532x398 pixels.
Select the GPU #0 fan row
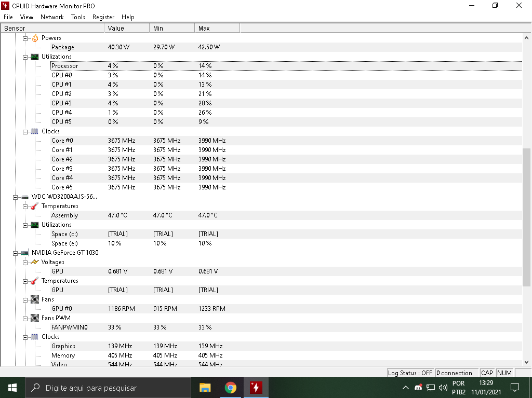pyautogui.click(x=286, y=309)
